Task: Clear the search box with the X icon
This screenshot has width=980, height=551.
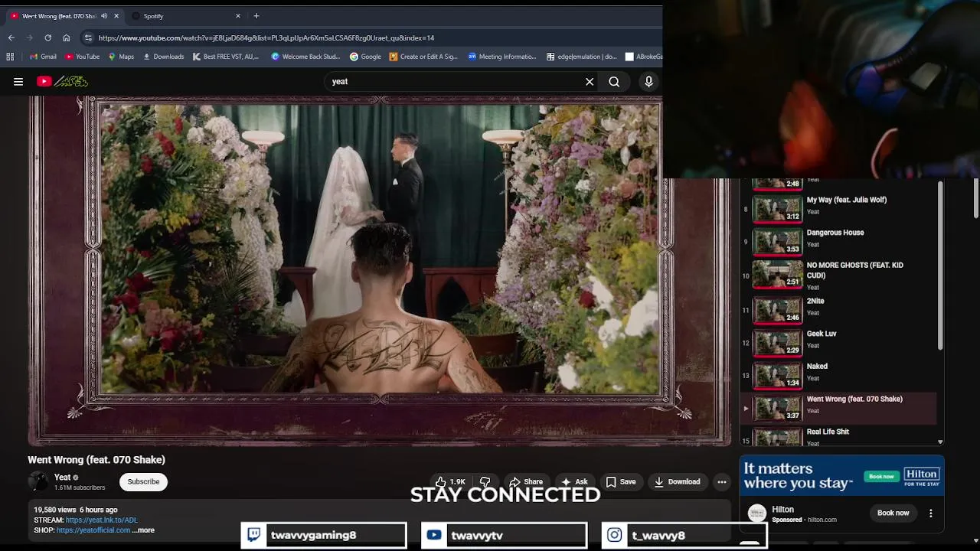Action: point(590,82)
